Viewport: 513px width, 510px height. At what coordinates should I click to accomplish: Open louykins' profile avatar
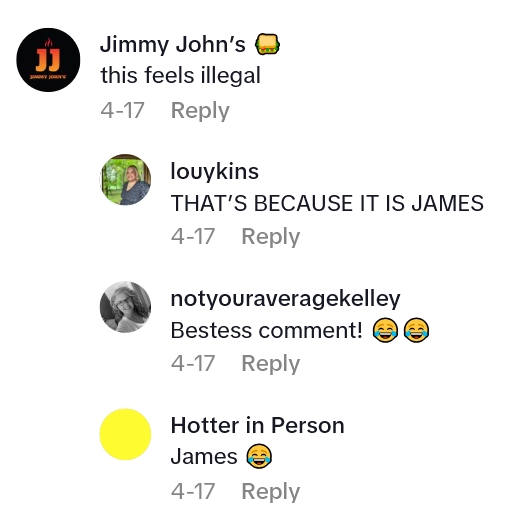pos(125,179)
